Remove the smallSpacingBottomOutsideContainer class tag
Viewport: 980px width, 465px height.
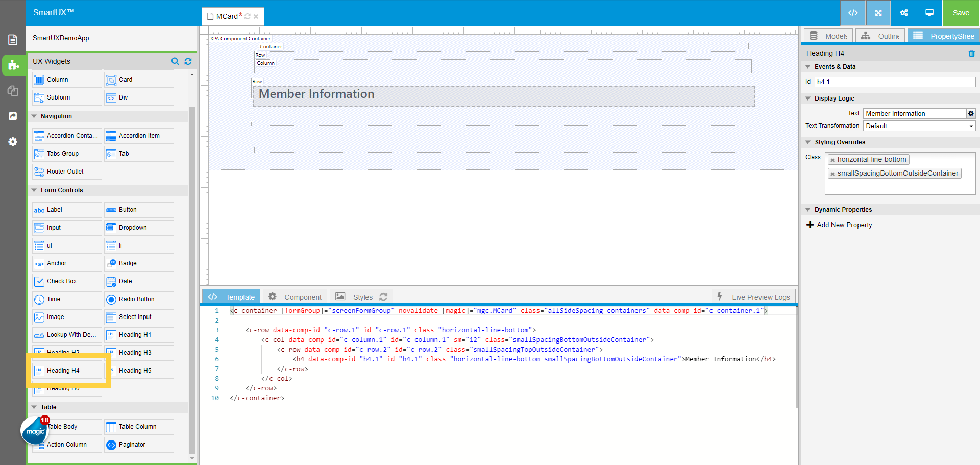pyautogui.click(x=832, y=174)
